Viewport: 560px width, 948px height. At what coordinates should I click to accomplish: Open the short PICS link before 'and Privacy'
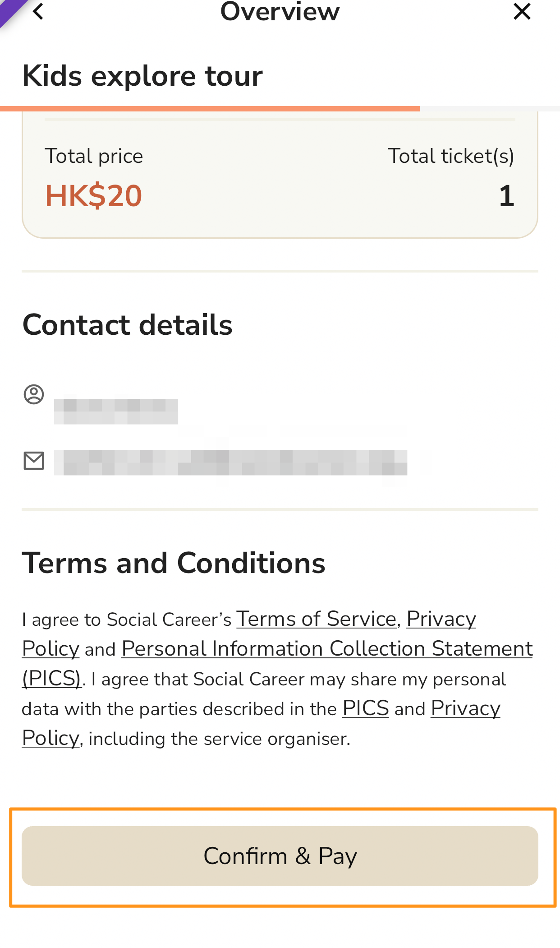click(365, 708)
